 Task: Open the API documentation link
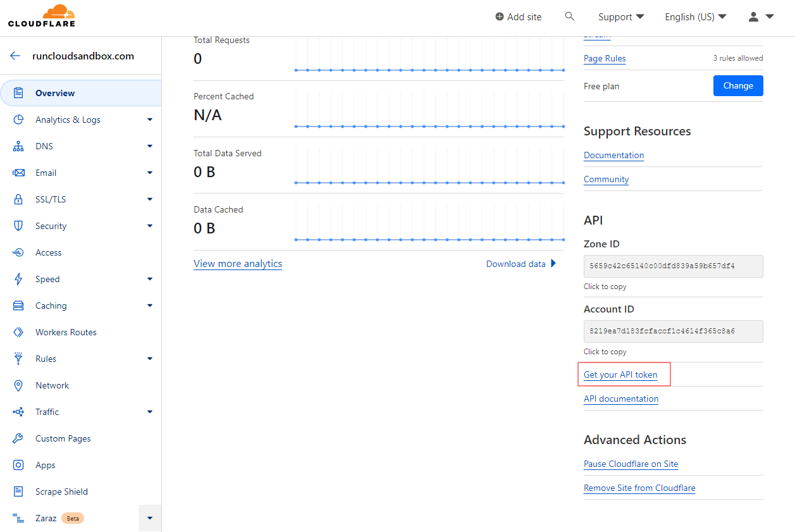click(x=621, y=399)
